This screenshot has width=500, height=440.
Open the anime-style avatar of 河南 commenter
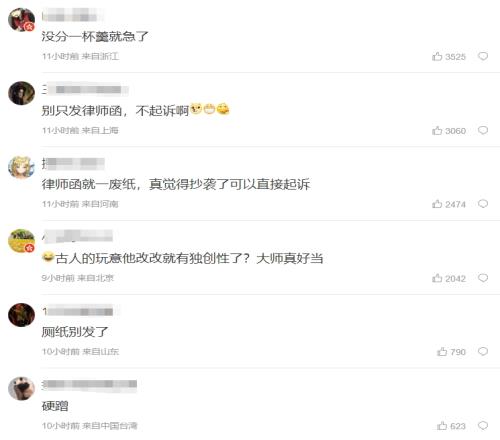click(21, 167)
